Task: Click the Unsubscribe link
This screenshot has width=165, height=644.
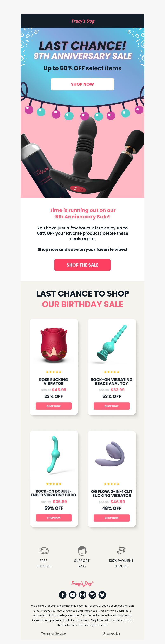Action: point(112,633)
